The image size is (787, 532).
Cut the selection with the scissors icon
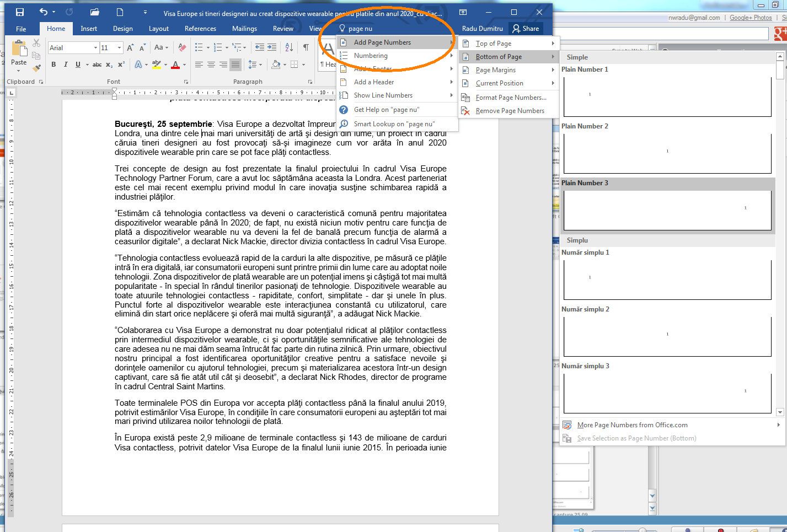[36, 43]
